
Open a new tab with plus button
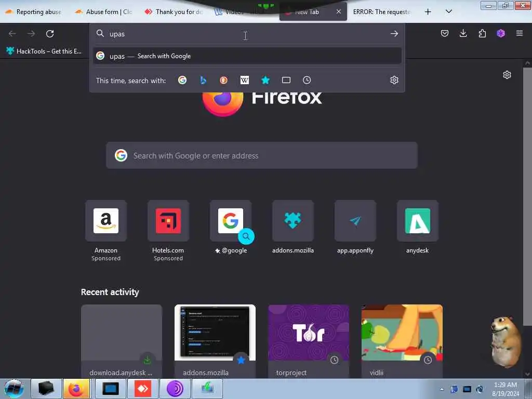click(428, 12)
